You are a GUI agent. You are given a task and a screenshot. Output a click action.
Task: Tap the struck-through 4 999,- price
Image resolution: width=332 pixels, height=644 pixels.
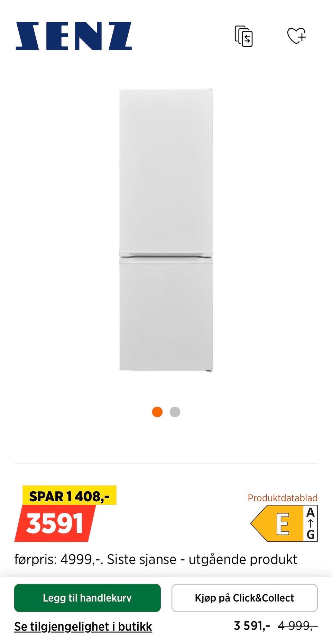(x=298, y=626)
